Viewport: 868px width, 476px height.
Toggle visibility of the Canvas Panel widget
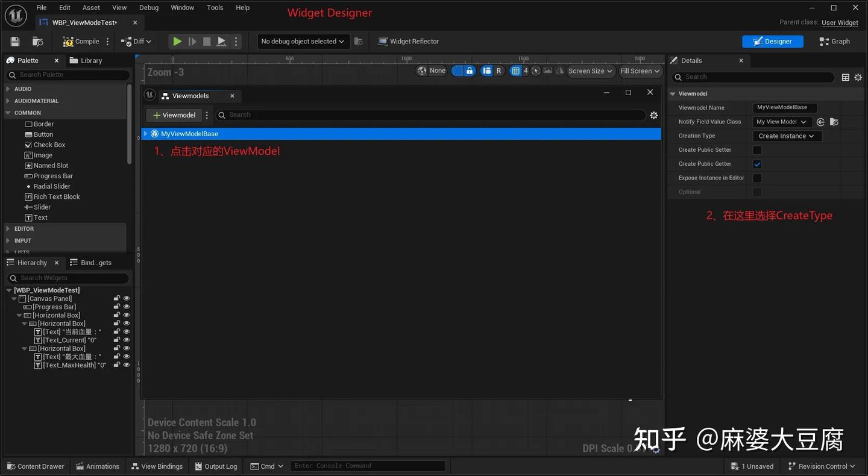pyautogui.click(x=126, y=298)
